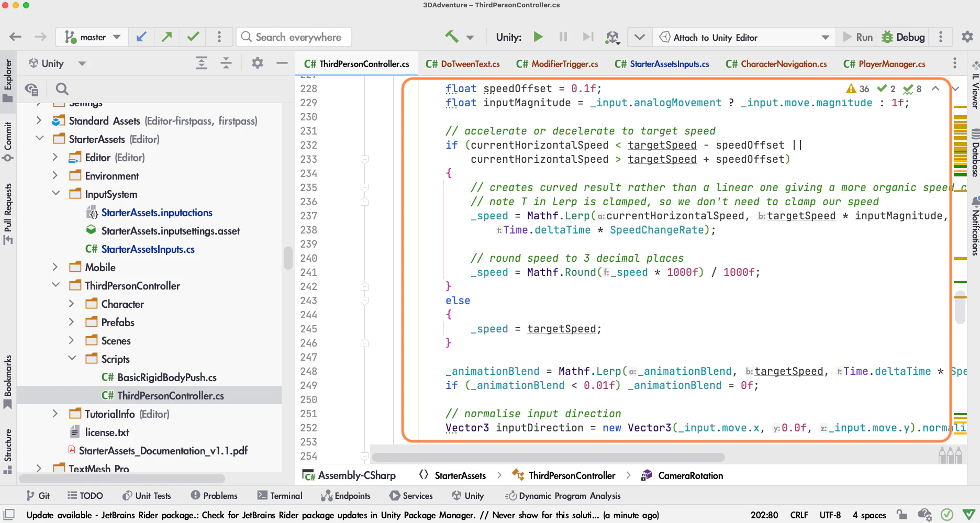Open the Pull Requests tool window

[x=8, y=214]
